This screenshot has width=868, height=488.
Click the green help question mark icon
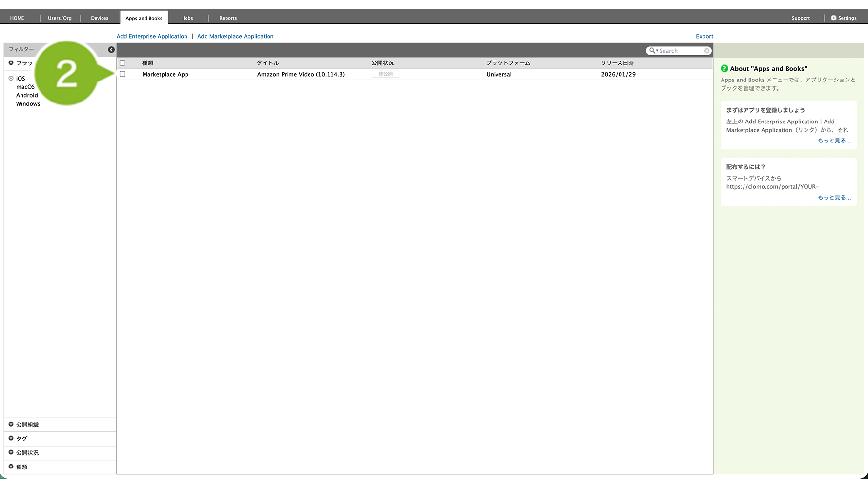pyautogui.click(x=724, y=69)
